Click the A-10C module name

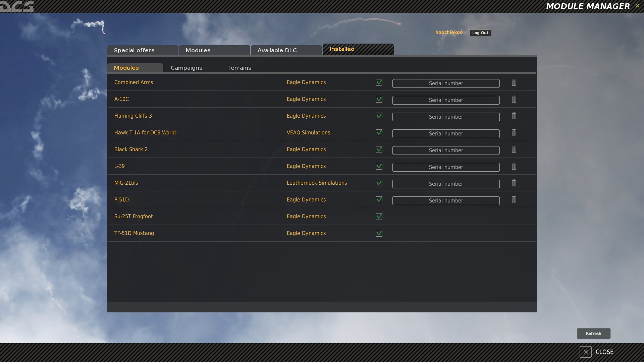(121, 99)
